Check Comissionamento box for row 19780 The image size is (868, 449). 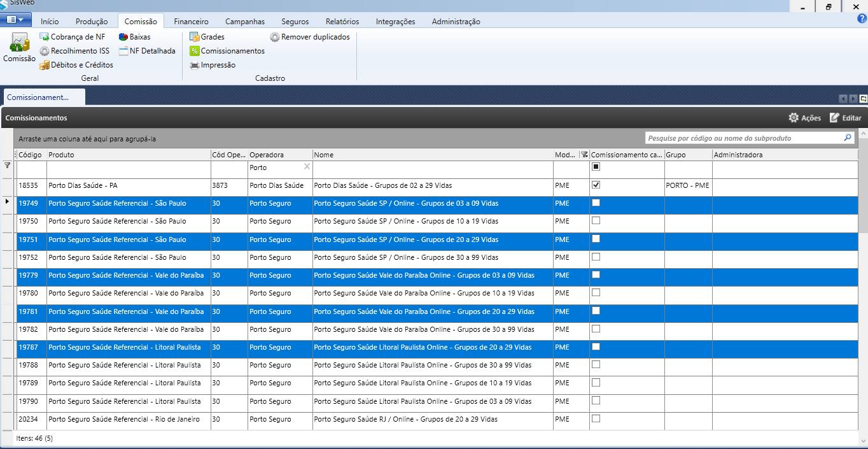596,293
